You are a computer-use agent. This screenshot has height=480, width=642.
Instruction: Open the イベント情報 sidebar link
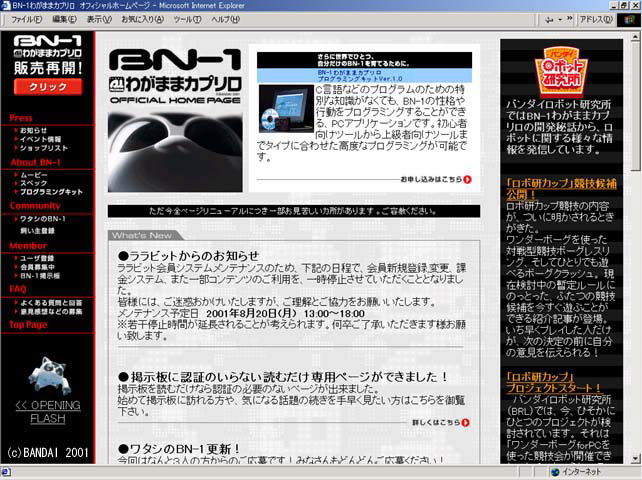[41, 139]
